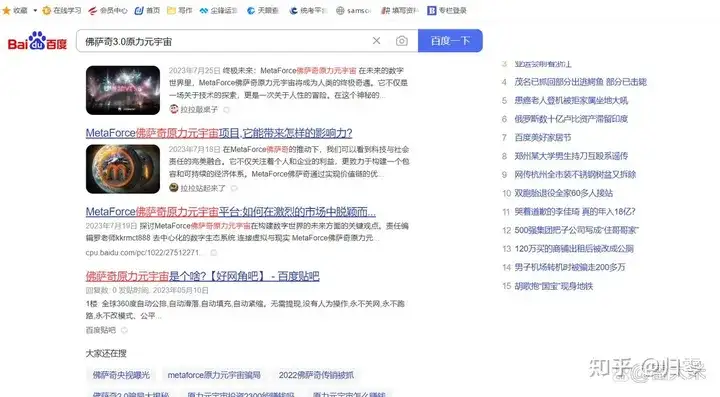This screenshot has height=397, width=720.
Task: Open hot item 4 茂名已抓回部分出逃鳄鱼
Action: coord(580,82)
